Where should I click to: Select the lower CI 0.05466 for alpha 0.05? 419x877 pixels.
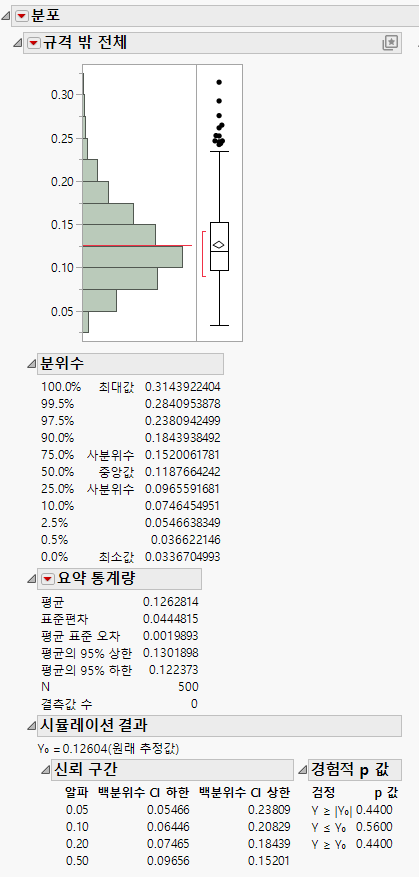pyautogui.click(x=168, y=810)
